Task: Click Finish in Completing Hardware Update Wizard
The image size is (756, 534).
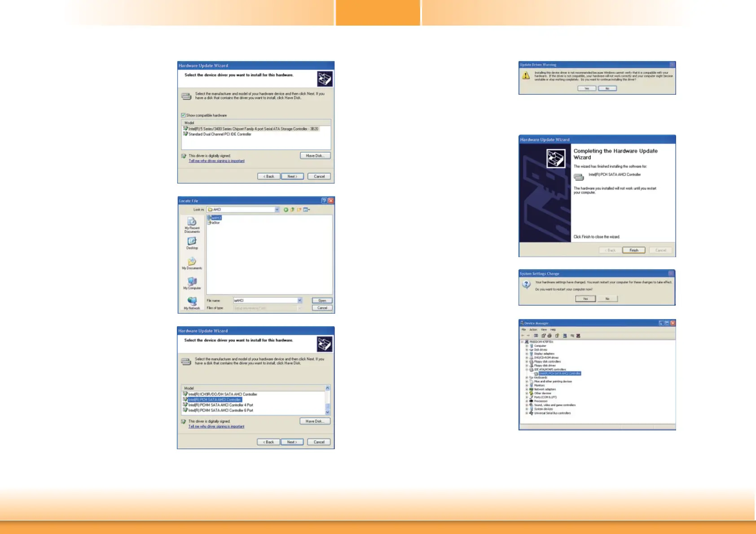Action: click(x=634, y=250)
